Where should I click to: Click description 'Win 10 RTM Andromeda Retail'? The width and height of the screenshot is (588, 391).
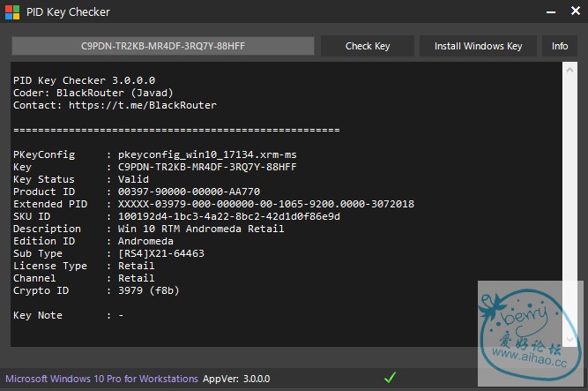click(201, 229)
